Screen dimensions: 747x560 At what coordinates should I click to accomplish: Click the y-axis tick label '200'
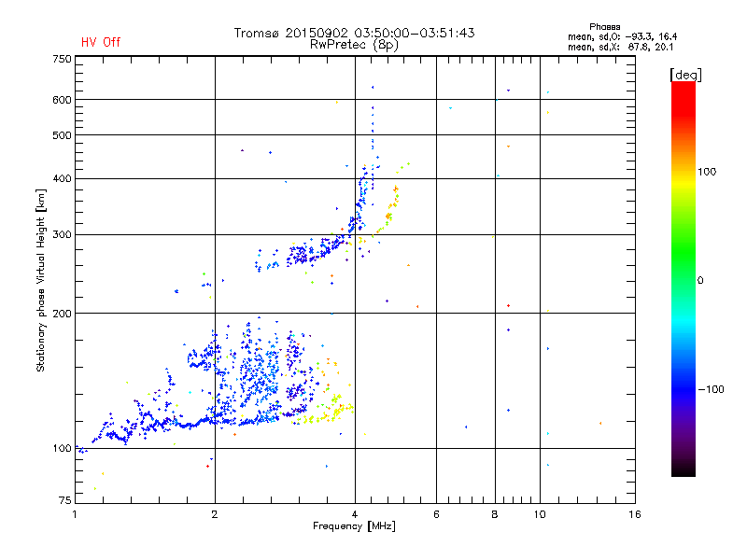pos(63,314)
